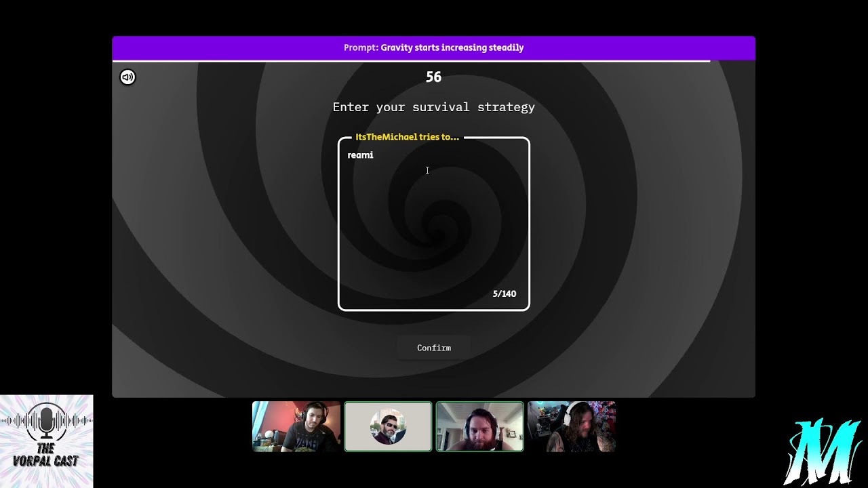Select the bearded man webcam tile
The height and width of the screenshot is (488, 868).
point(480,426)
